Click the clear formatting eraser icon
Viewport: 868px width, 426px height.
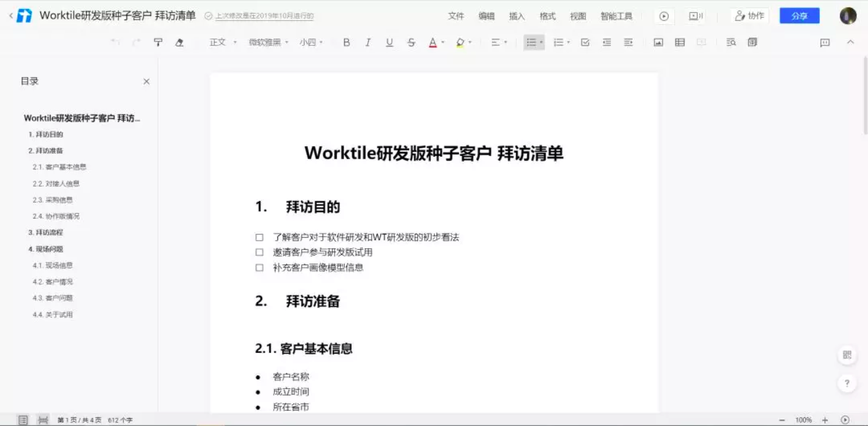click(x=179, y=43)
